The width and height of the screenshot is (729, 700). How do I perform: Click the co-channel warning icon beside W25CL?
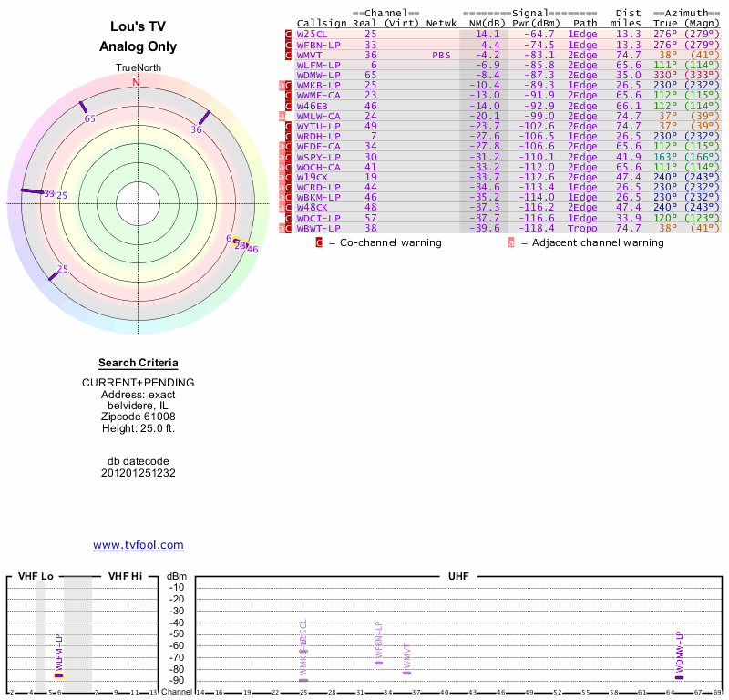[x=289, y=34]
